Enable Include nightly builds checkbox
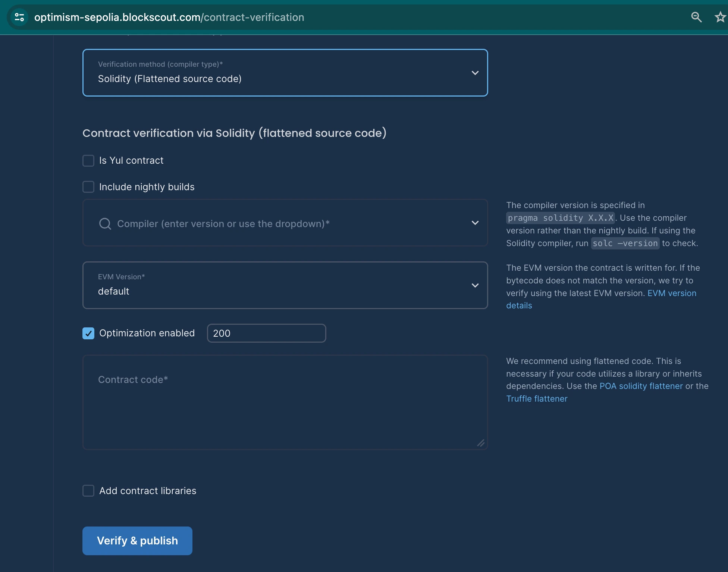The width and height of the screenshot is (728, 572). tap(88, 187)
